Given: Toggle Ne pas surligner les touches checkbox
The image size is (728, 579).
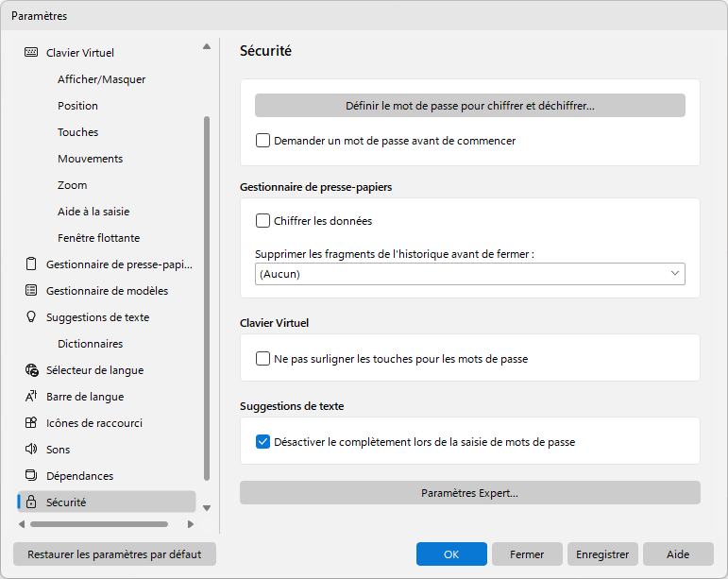Looking at the screenshot, I should [262, 358].
